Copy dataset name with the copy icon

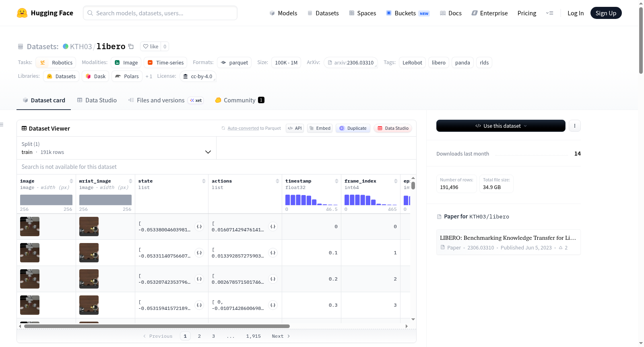131,46
